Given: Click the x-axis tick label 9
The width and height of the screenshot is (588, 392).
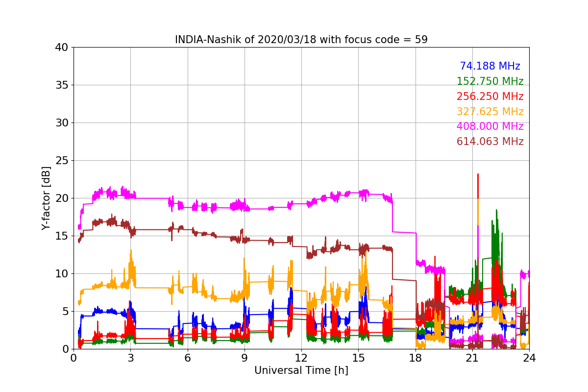Looking at the screenshot, I should point(245,358).
